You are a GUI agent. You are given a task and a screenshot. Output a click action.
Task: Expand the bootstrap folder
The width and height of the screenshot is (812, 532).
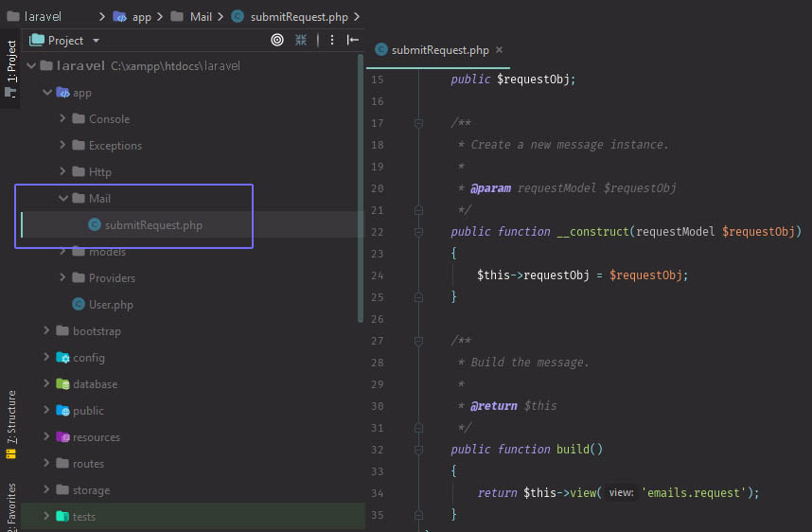(46, 331)
